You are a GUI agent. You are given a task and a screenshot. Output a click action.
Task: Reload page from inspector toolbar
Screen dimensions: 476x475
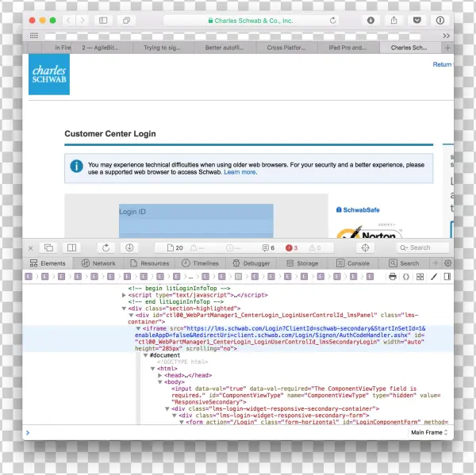point(106,247)
